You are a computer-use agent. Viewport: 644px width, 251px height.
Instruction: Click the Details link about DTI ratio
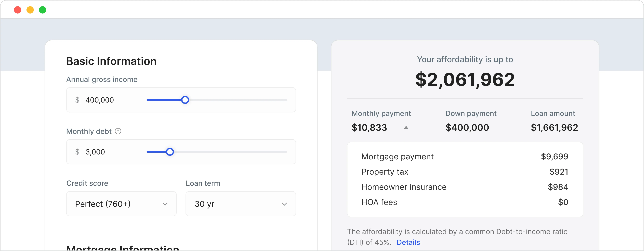[408, 242]
